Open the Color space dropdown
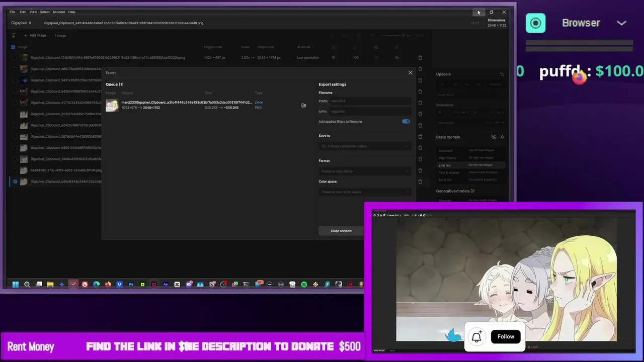The width and height of the screenshot is (644, 362). (365, 192)
